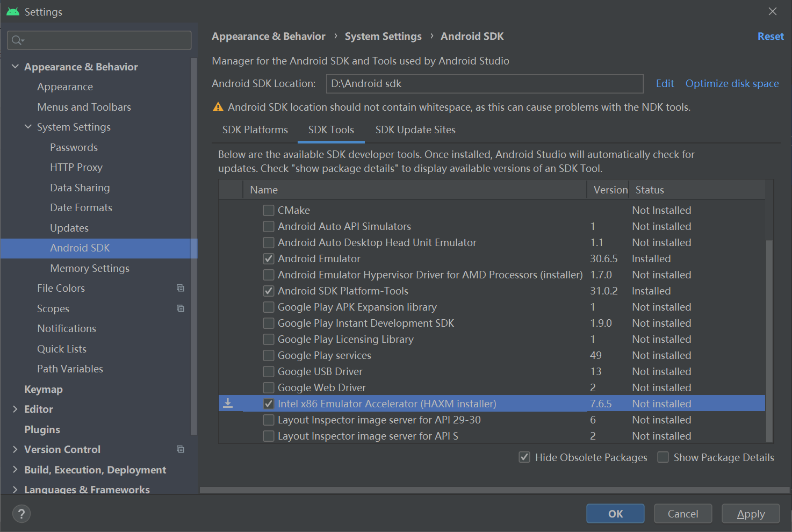
Task: Select Notifications settings
Action: tap(67, 328)
